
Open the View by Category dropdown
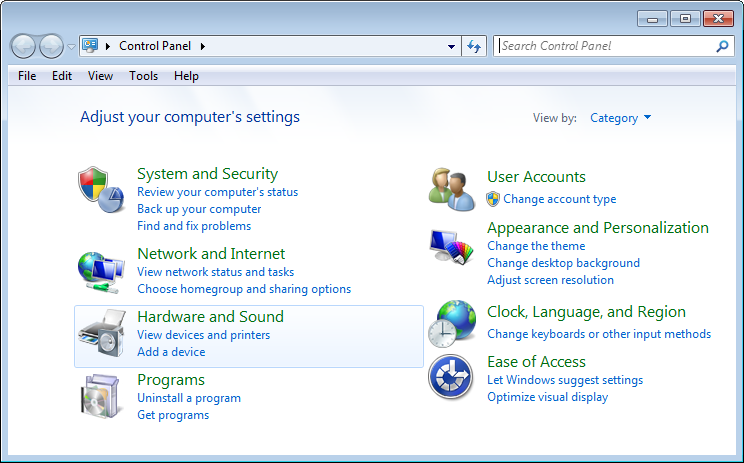(x=620, y=118)
